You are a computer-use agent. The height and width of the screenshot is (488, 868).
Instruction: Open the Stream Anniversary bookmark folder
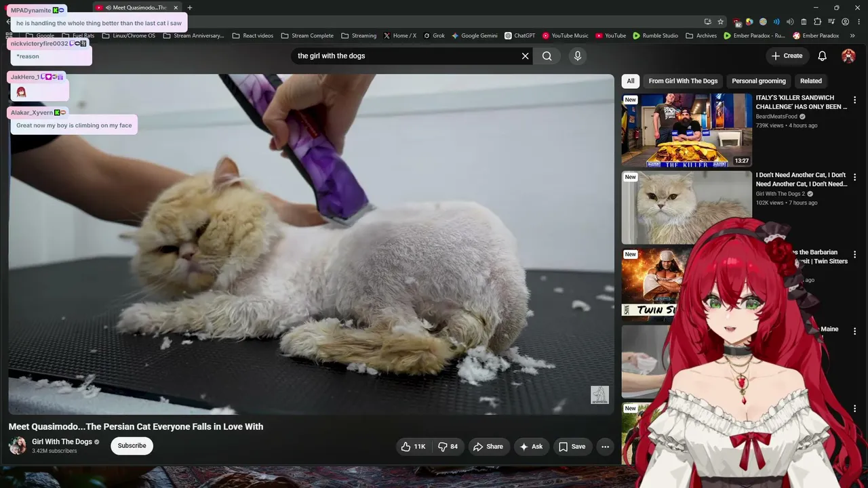click(193, 36)
